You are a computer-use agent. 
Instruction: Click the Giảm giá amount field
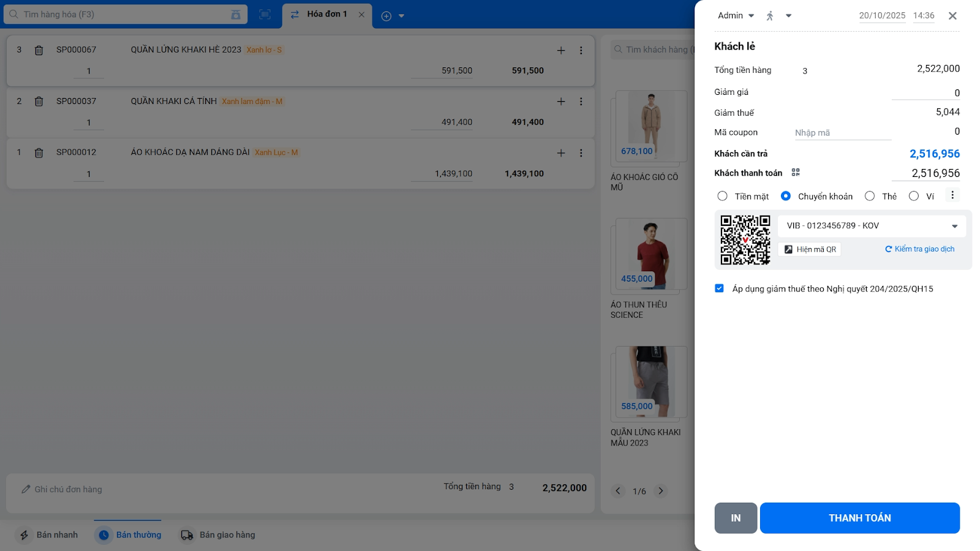pyautogui.click(x=925, y=93)
